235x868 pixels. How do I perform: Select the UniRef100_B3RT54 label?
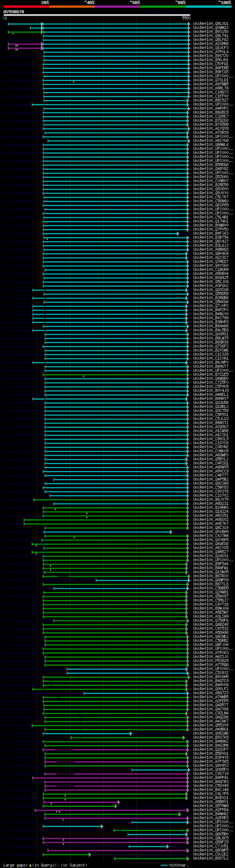point(211,237)
